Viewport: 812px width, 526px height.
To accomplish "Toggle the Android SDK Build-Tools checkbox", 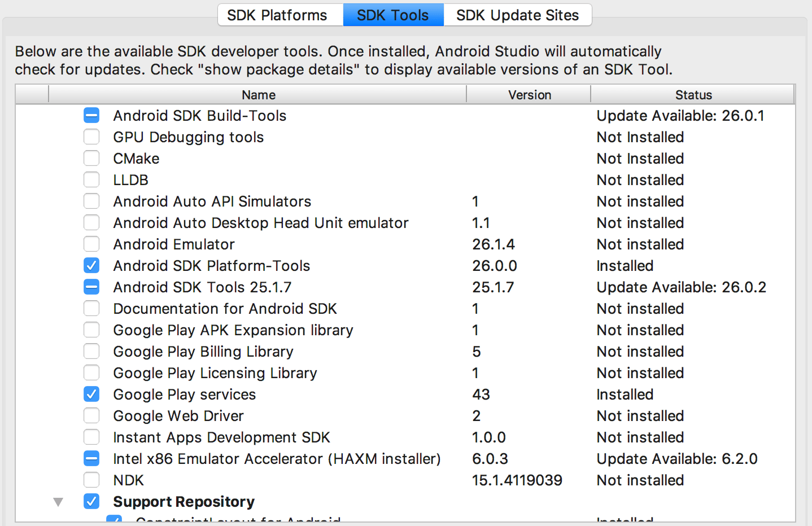I will click(91, 116).
